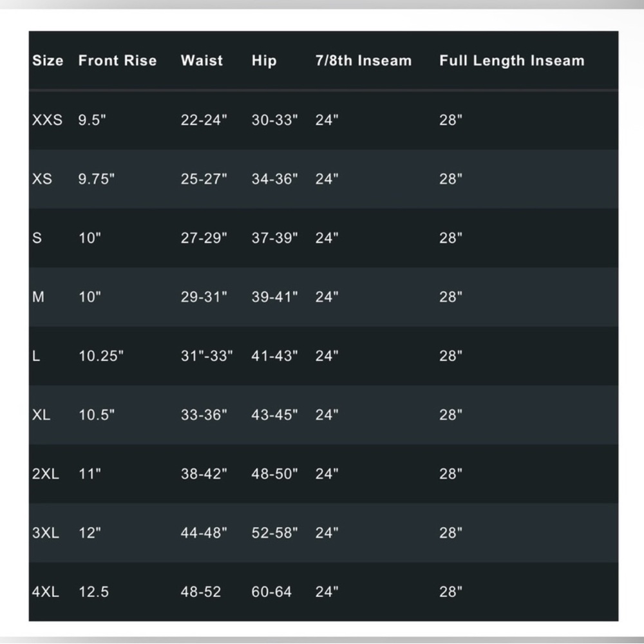Click the Size column header

(48, 61)
